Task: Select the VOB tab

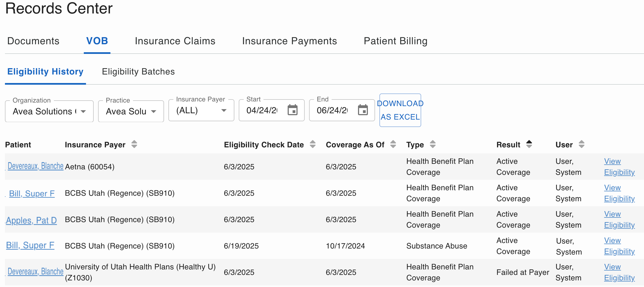Action: [x=97, y=41]
